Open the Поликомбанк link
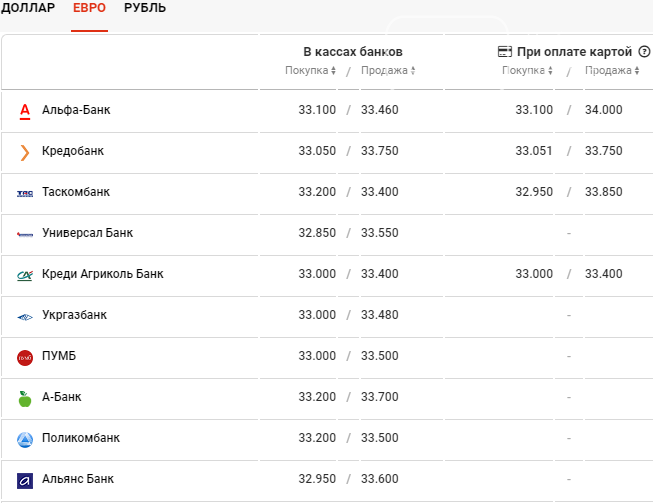Screen dimensions: 653x503 (81, 438)
